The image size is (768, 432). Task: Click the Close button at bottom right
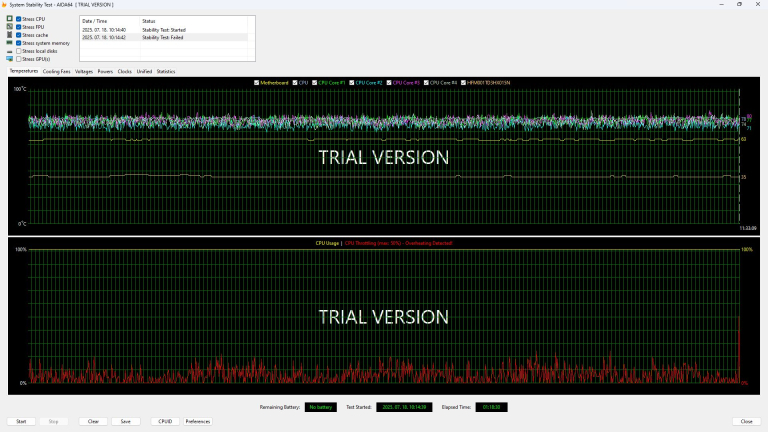coord(746,421)
